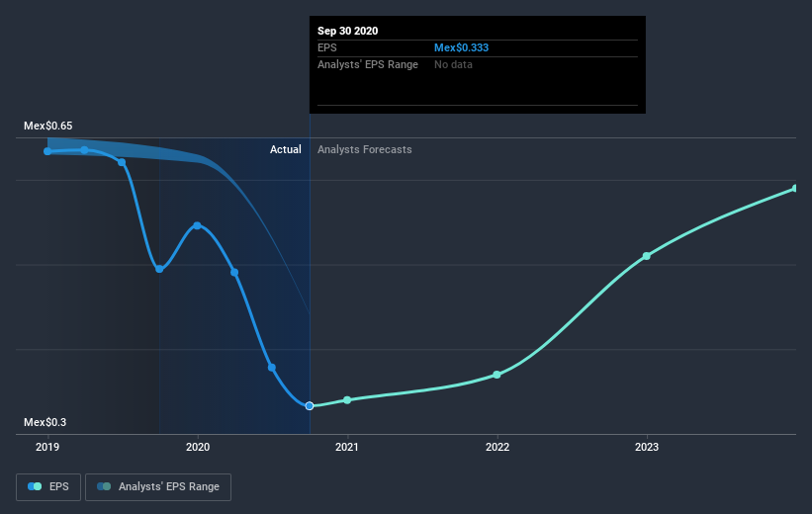Click the Mex$0.3 axis label

point(45,422)
